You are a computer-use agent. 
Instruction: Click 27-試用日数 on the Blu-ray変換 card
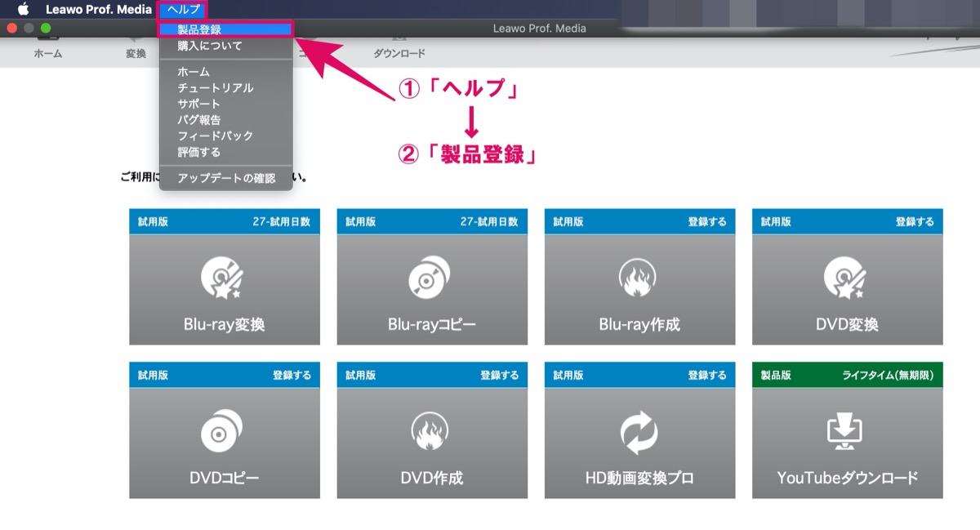tap(282, 221)
